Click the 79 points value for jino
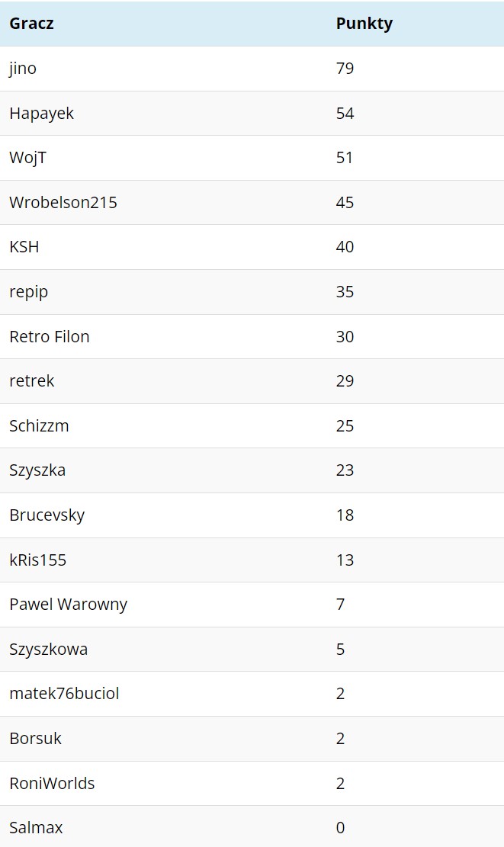This screenshot has height=847, width=504. pyautogui.click(x=345, y=69)
